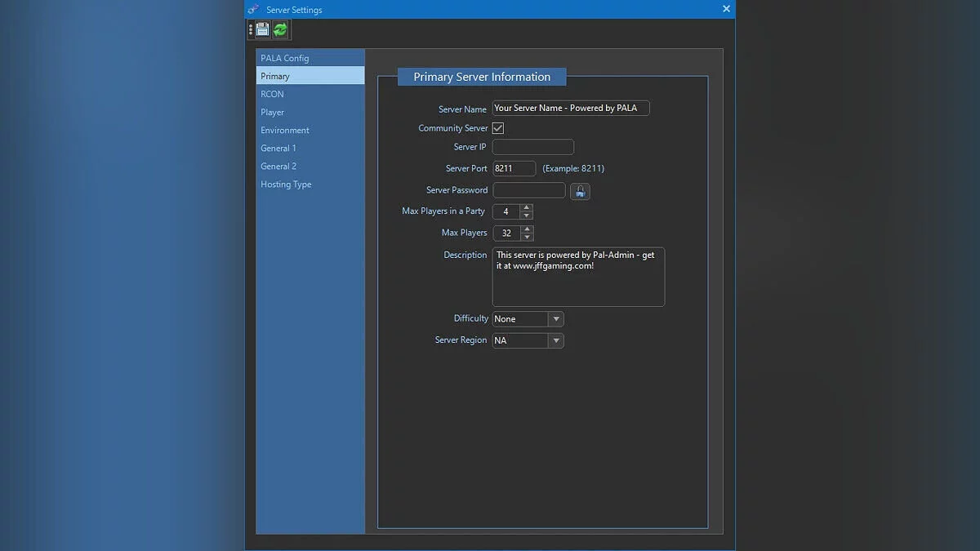Toggle the Community Server checkbox
The image size is (980, 551).
(498, 128)
